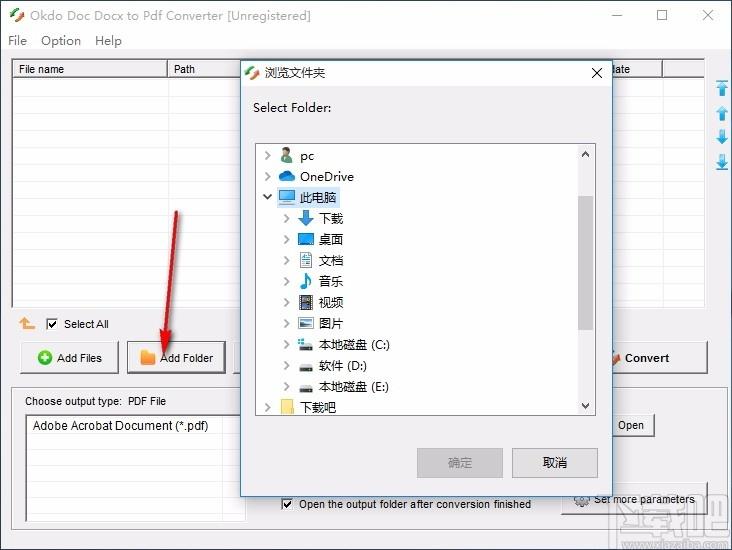The height and width of the screenshot is (550, 732).
Task: Click the 确定 confirm button
Action: click(x=460, y=463)
